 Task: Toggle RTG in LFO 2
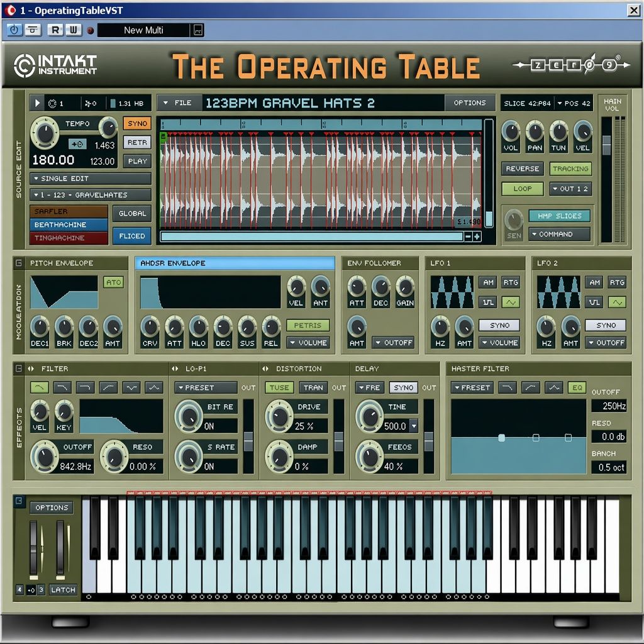tap(617, 282)
